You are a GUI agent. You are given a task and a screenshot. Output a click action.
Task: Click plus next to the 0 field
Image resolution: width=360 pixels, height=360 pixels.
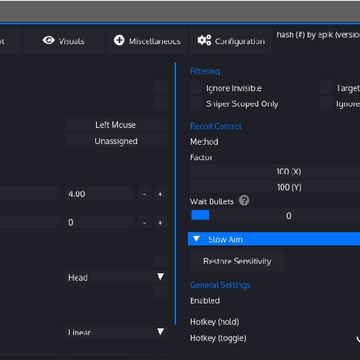coord(160,222)
